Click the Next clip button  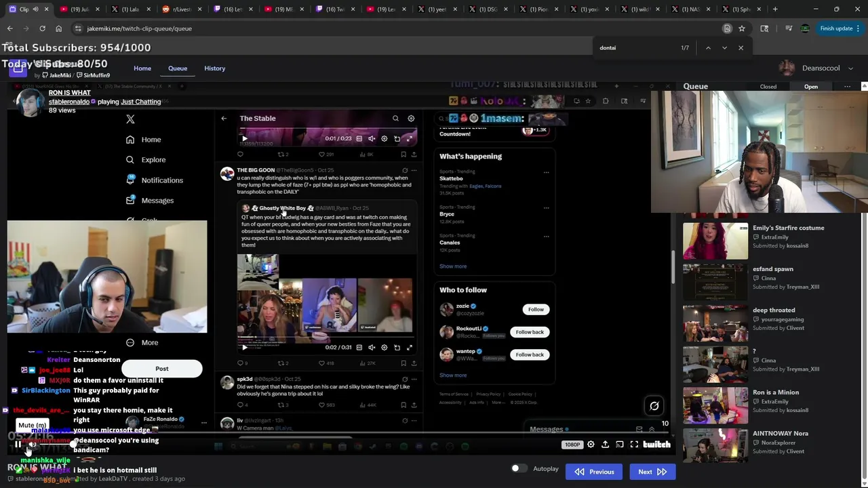(652, 472)
